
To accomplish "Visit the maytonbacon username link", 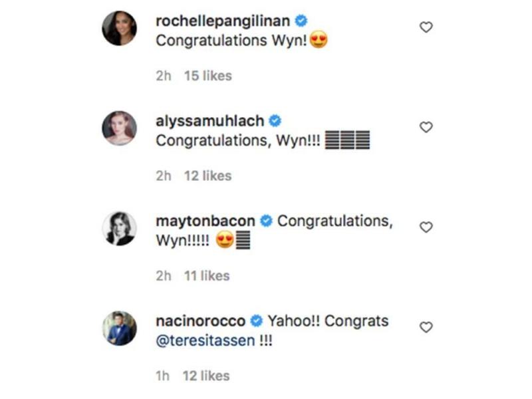I will (205, 221).
